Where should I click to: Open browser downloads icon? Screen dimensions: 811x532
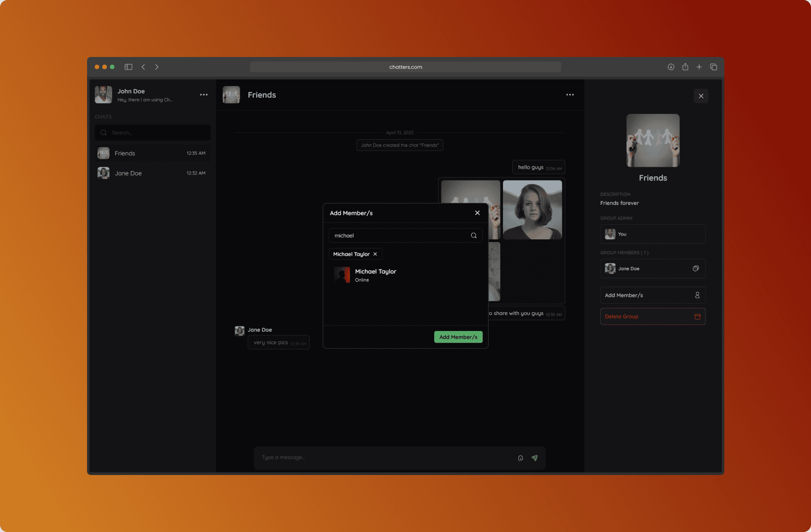(671, 67)
